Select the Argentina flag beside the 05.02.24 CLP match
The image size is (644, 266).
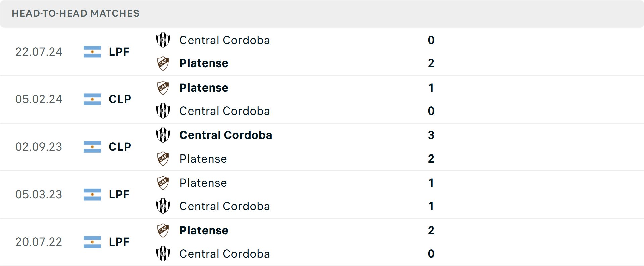[92, 99]
